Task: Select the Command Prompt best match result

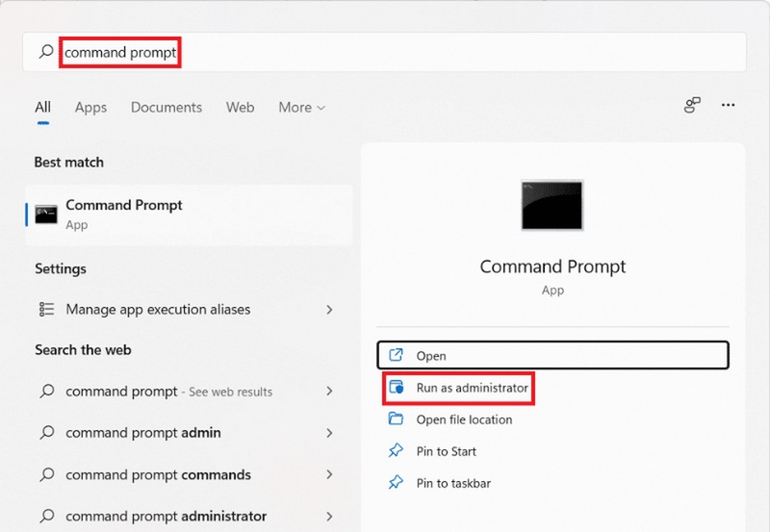Action: (189, 215)
